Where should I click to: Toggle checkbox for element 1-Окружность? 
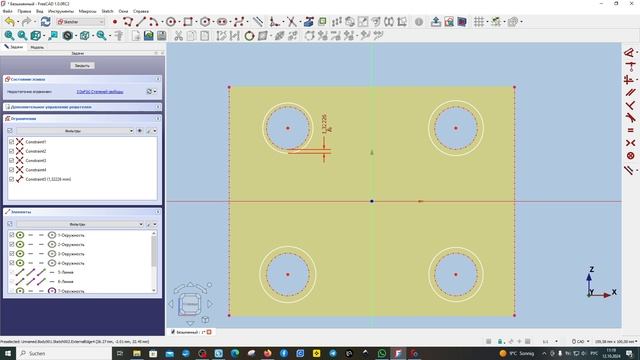(x=11, y=235)
